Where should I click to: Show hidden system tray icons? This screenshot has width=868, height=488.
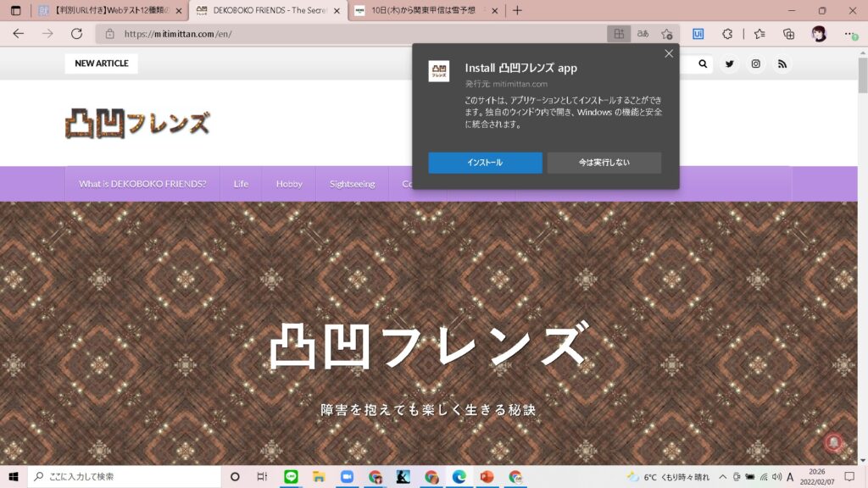click(x=722, y=477)
